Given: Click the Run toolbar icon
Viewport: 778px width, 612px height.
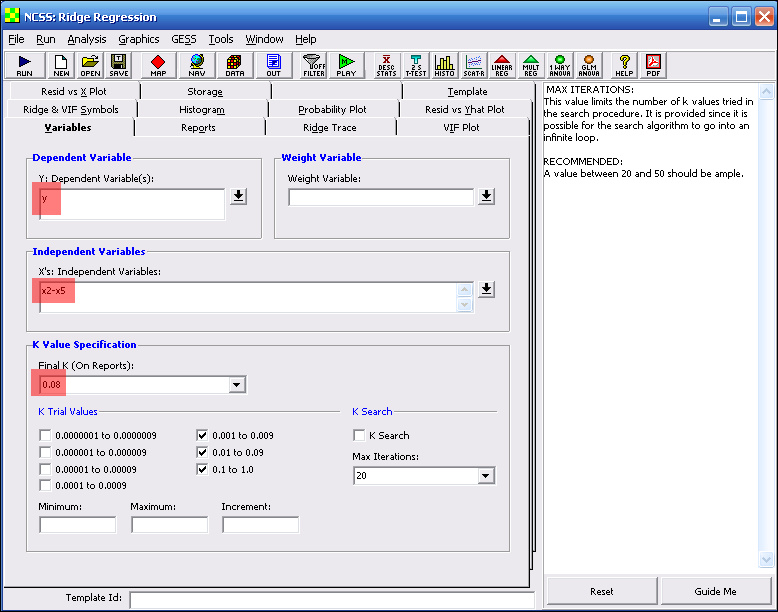Looking at the screenshot, I should coord(25,65).
